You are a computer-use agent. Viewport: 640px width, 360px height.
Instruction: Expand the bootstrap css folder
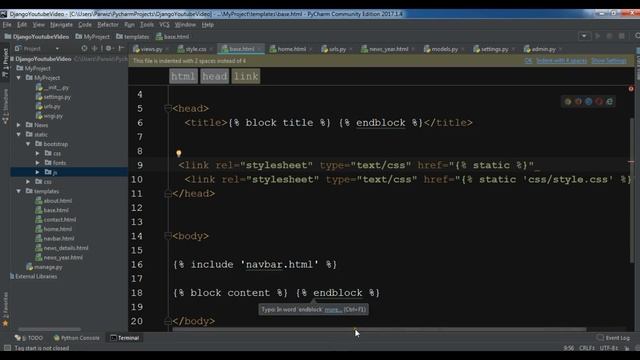(x=38, y=153)
